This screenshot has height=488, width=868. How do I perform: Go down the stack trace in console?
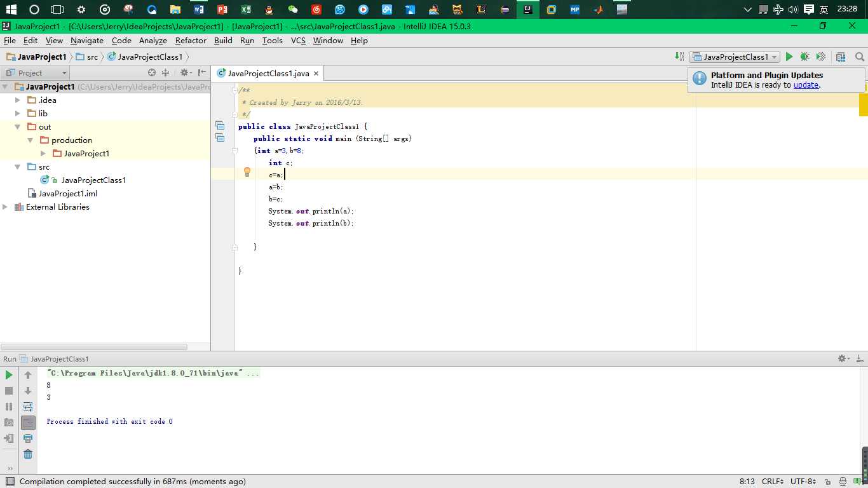28,391
